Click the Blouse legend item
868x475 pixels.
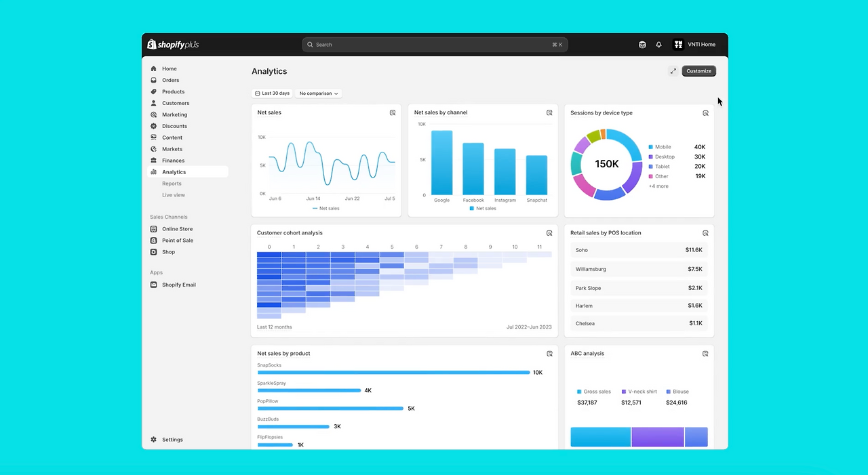click(677, 392)
